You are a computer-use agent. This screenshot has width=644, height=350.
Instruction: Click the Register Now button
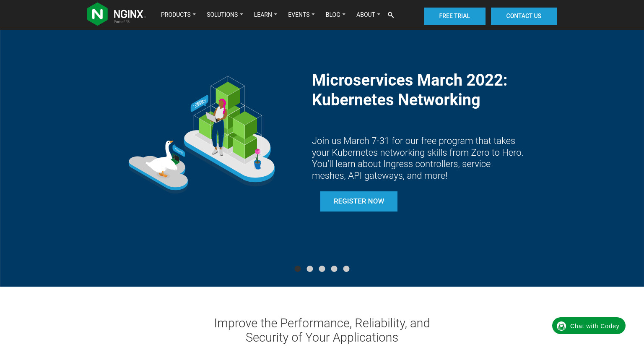pyautogui.click(x=359, y=201)
